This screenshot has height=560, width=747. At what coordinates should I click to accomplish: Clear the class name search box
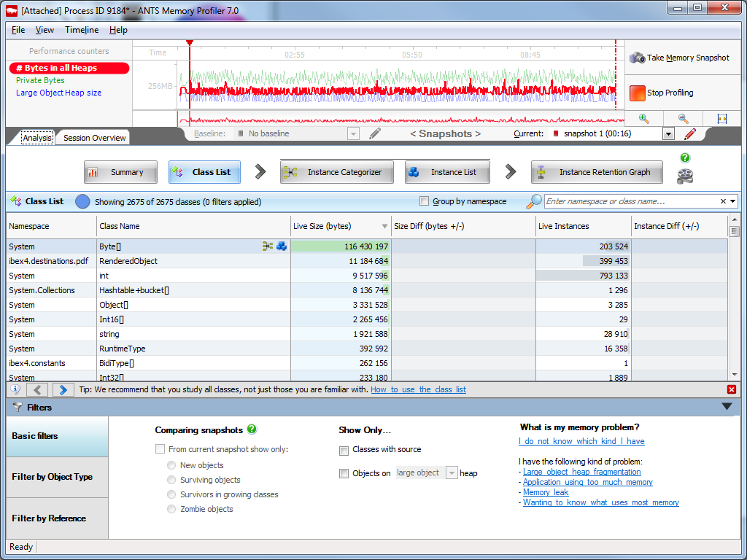click(x=723, y=201)
